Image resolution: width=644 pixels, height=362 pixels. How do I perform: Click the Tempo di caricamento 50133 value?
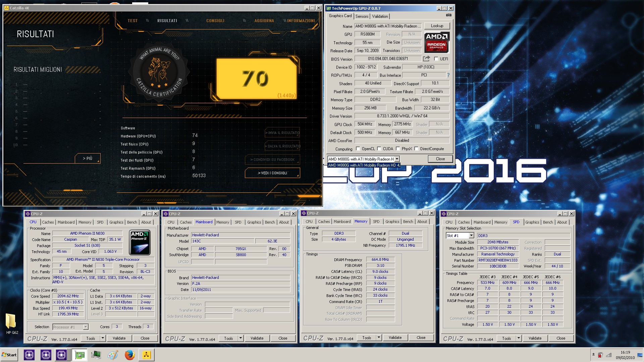199,176
